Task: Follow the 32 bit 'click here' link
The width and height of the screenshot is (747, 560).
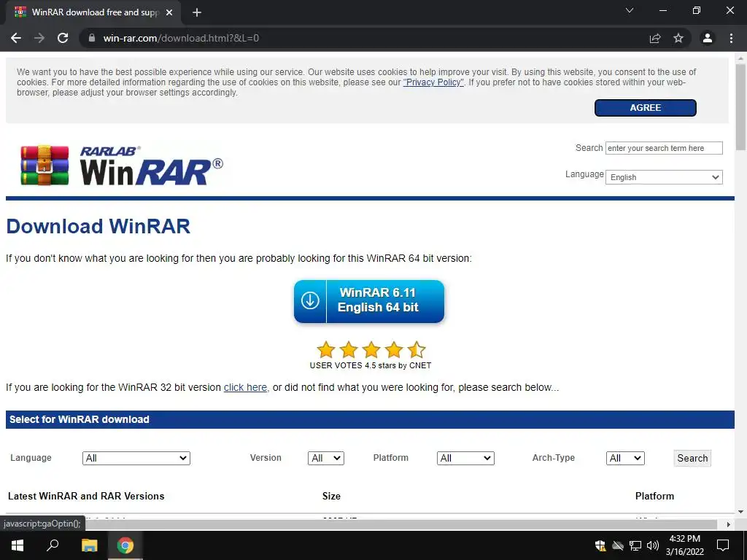Action: (x=245, y=388)
